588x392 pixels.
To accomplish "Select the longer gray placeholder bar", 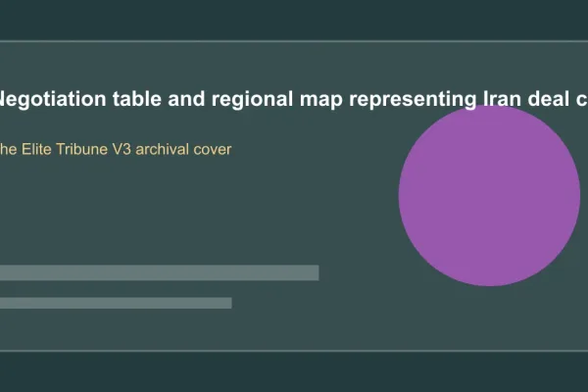I will [x=160, y=272].
